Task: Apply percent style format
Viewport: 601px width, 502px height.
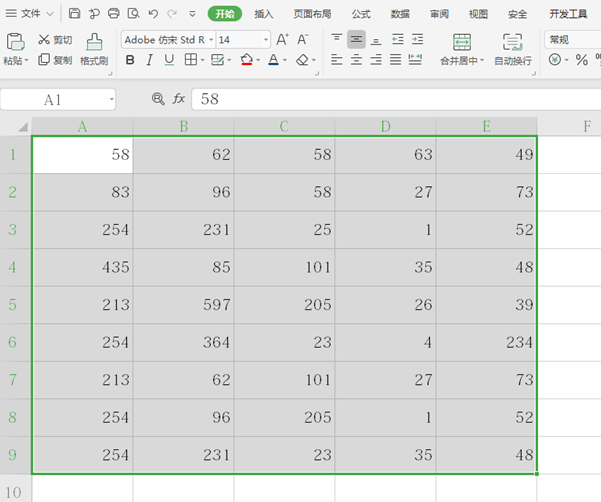Action: pos(581,60)
